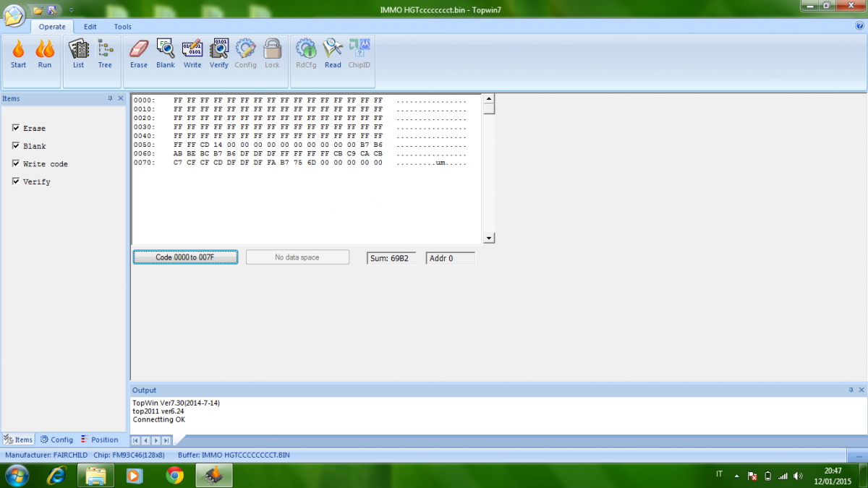The width and height of the screenshot is (868, 488).
Task: Click the Write chip icon
Action: pyautogui.click(x=192, y=49)
